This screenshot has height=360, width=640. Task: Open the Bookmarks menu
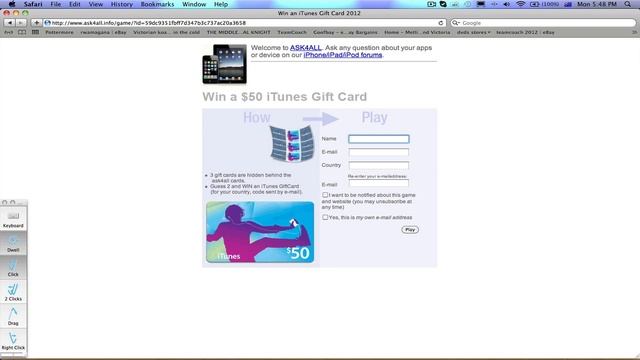click(158, 4)
